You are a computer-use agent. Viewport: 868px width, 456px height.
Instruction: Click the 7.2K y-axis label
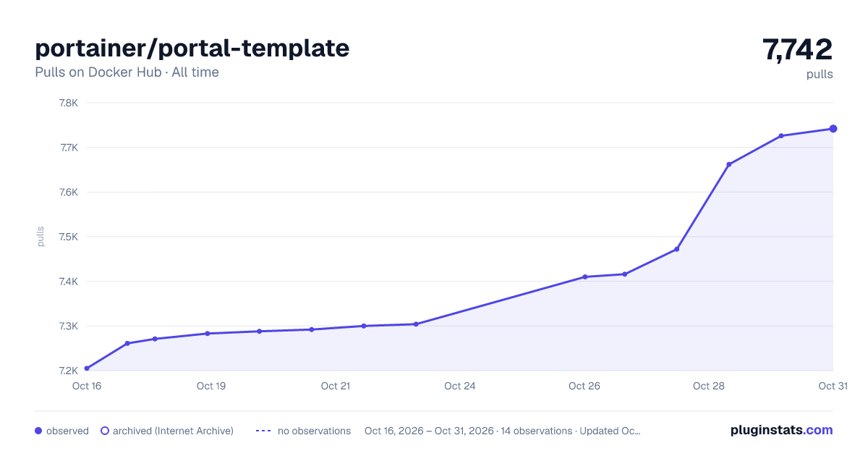68,371
